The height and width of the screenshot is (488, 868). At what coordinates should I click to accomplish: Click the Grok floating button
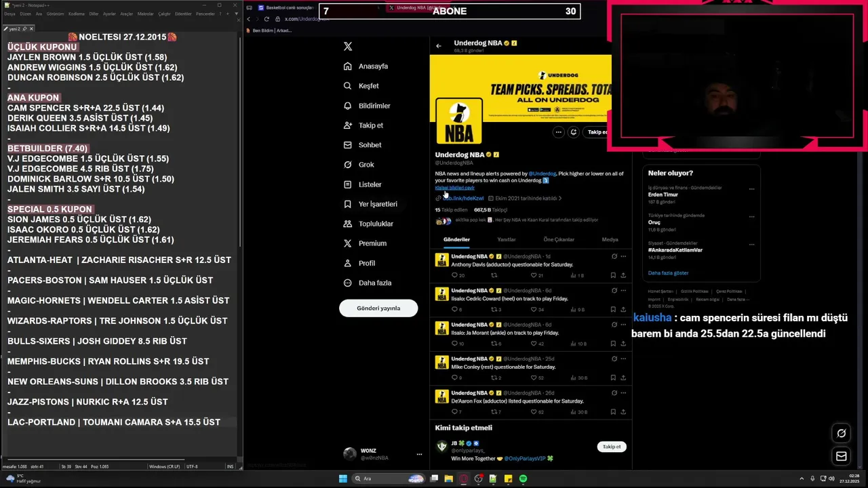[x=842, y=433]
